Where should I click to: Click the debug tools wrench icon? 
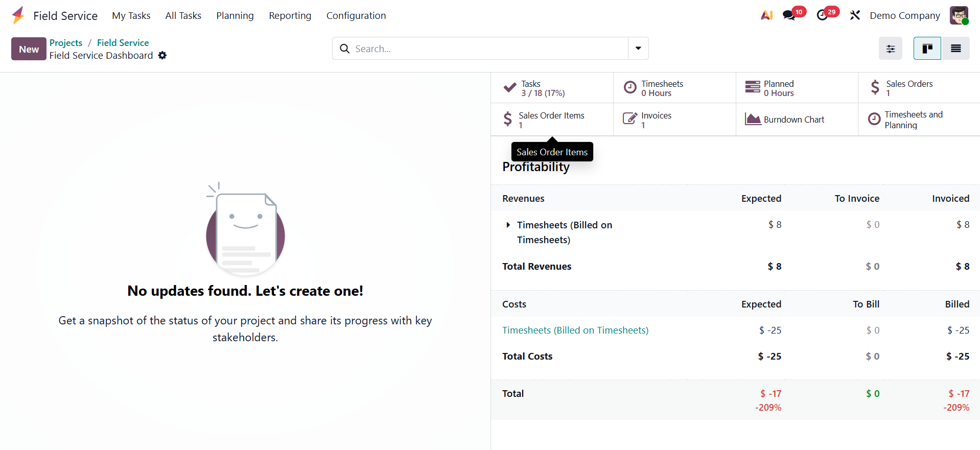pyautogui.click(x=855, y=15)
